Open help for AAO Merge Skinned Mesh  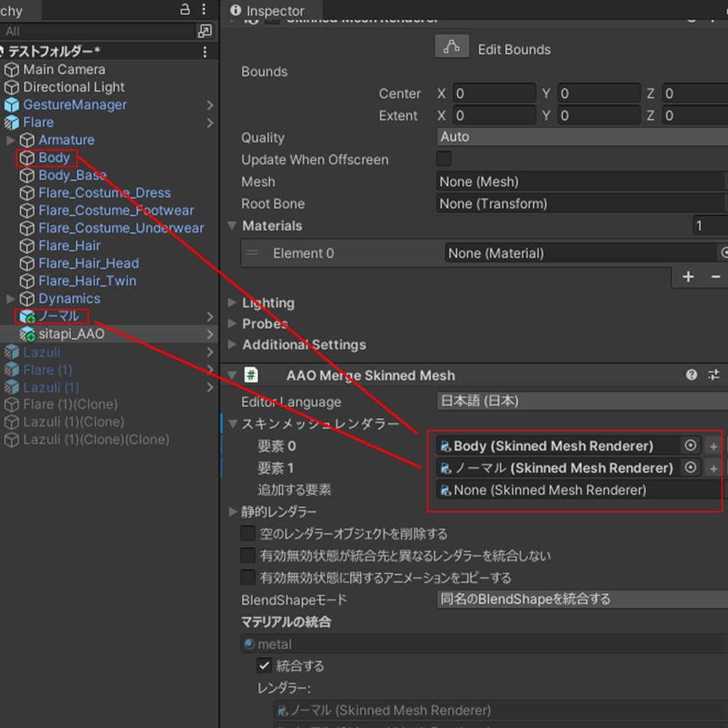(x=691, y=375)
